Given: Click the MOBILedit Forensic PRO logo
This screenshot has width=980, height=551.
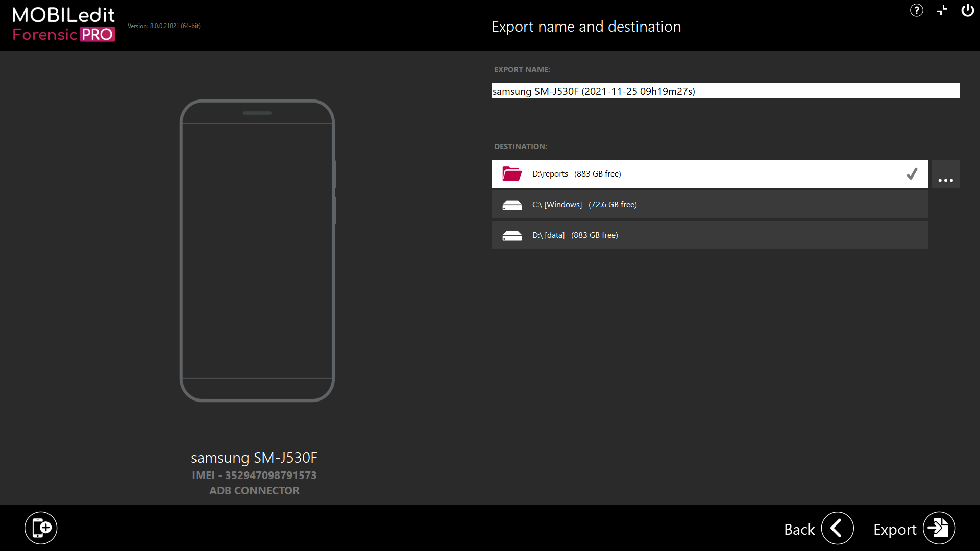Looking at the screenshot, I should 64,24.
